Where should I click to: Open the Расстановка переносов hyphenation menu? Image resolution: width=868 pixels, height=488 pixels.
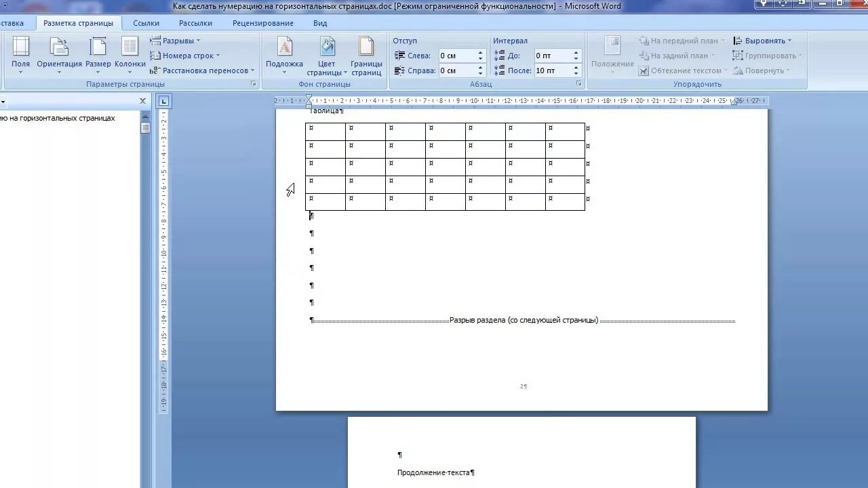[x=202, y=70]
